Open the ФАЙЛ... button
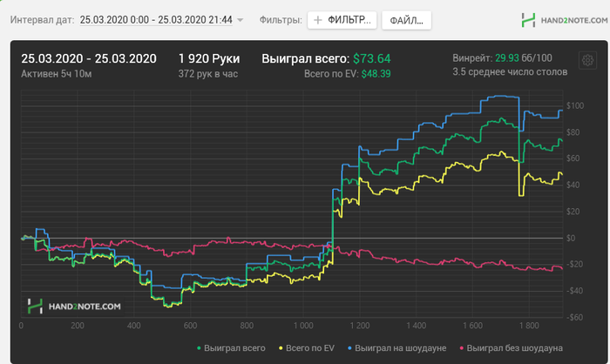 pos(406,20)
